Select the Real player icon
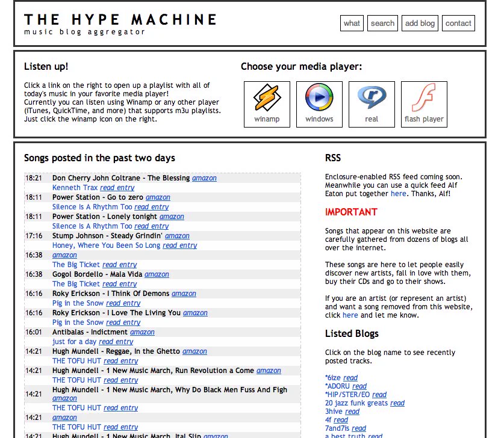The height and width of the screenshot is (438, 504). [x=372, y=104]
